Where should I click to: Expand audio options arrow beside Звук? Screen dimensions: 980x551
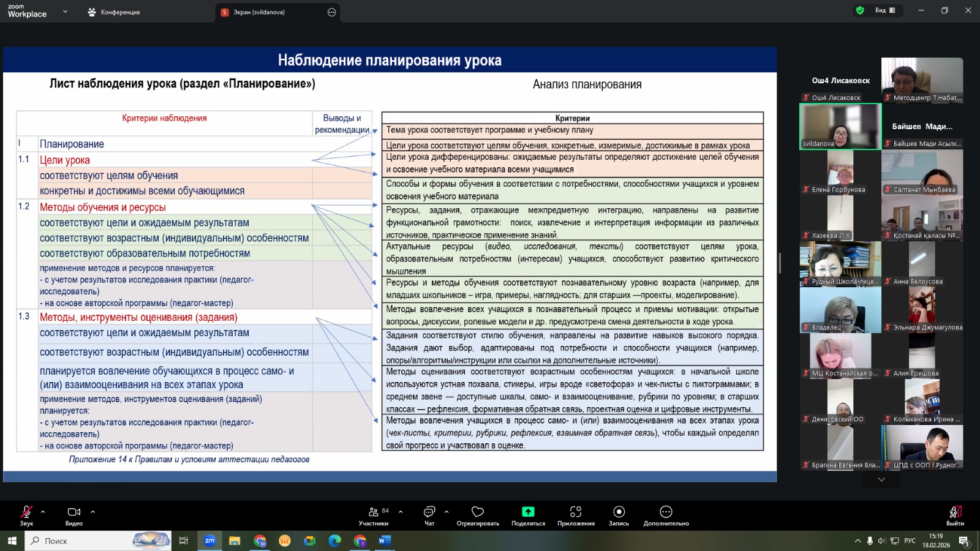coord(43,511)
